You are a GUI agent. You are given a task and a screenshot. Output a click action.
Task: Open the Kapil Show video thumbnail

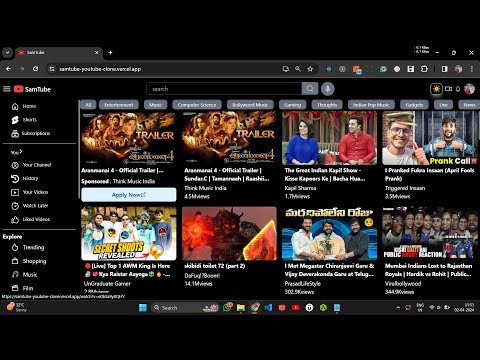click(x=329, y=138)
